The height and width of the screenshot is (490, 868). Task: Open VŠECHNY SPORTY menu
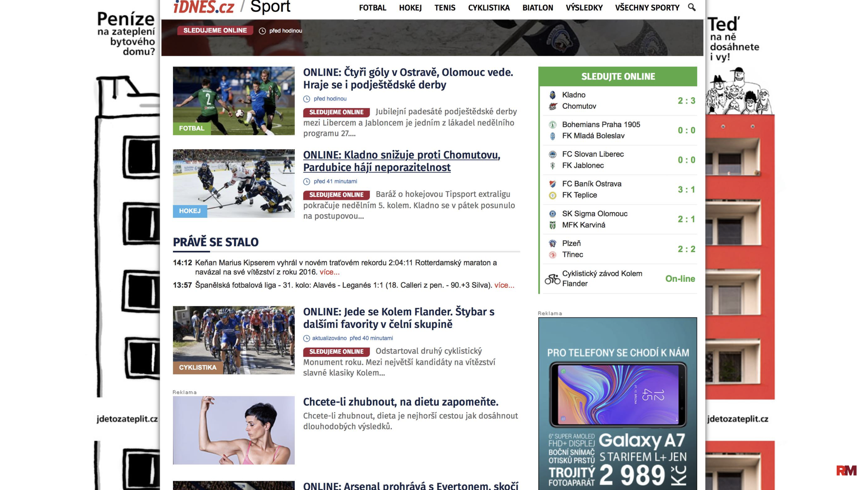click(x=647, y=8)
